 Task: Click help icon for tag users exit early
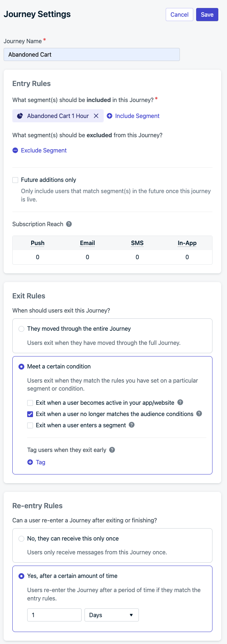click(112, 450)
